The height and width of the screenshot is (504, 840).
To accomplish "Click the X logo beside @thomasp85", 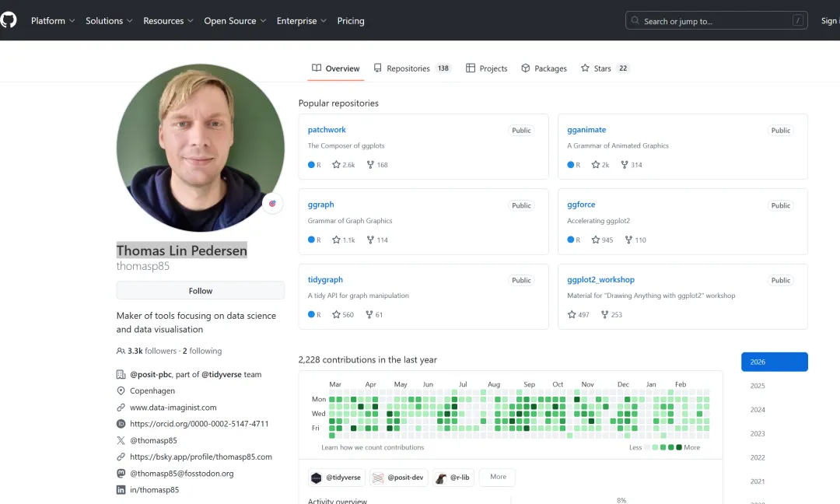I will pos(121,440).
